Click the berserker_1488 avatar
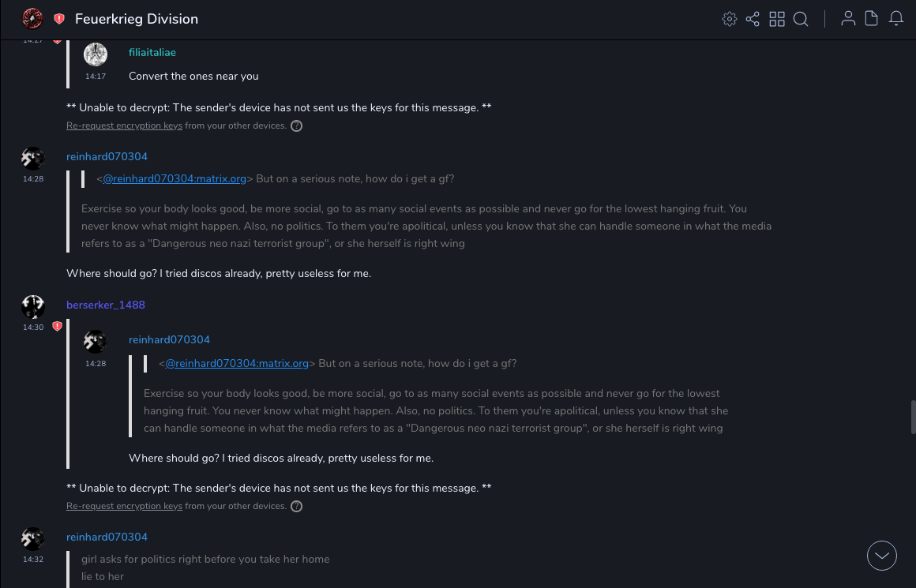Viewport: 916px width, 588px height. (x=33, y=306)
